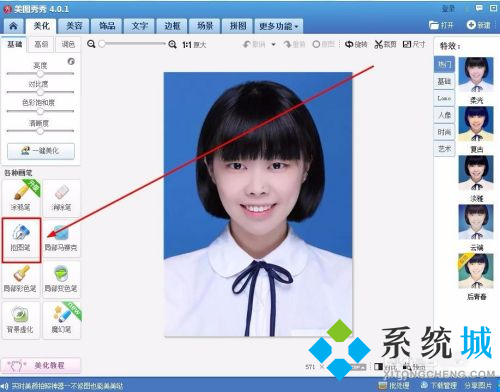Select the 艺术 effects category
The height and width of the screenshot is (392, 500).
pyautogui.click(x=444, y=149)
